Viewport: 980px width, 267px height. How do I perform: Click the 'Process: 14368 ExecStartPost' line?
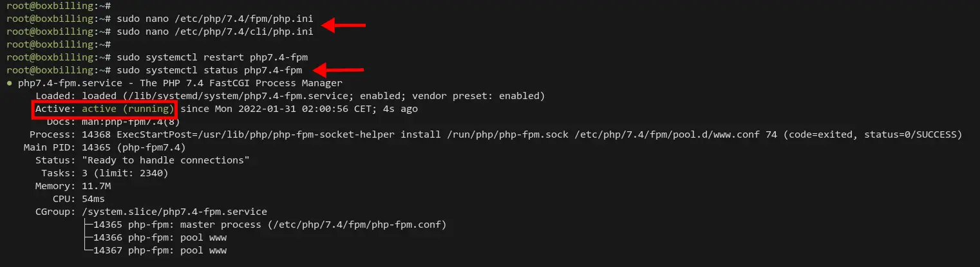(x=496, y=134)
